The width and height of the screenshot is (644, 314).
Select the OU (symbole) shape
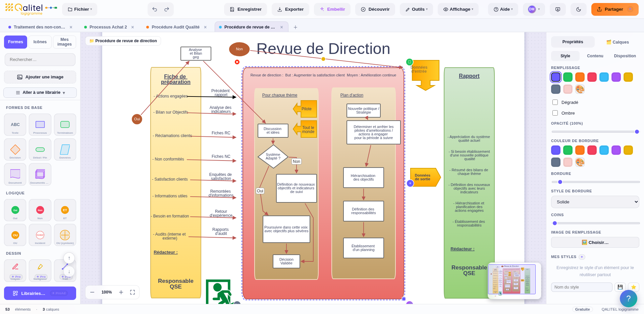[x=65, y=235]
